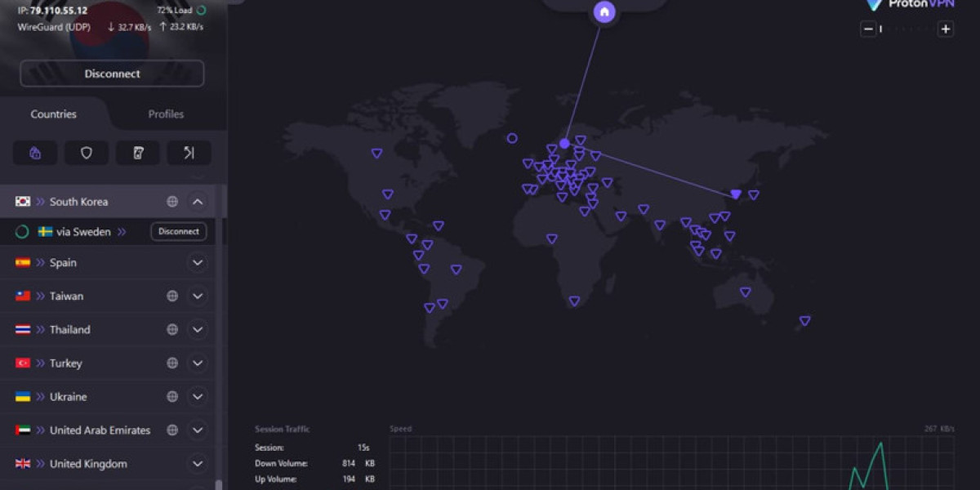Collapse the South Korea server list
Image resolution: width=980 pixels, height=490 pixels.
pyautogui.click(x=197, y=201)
